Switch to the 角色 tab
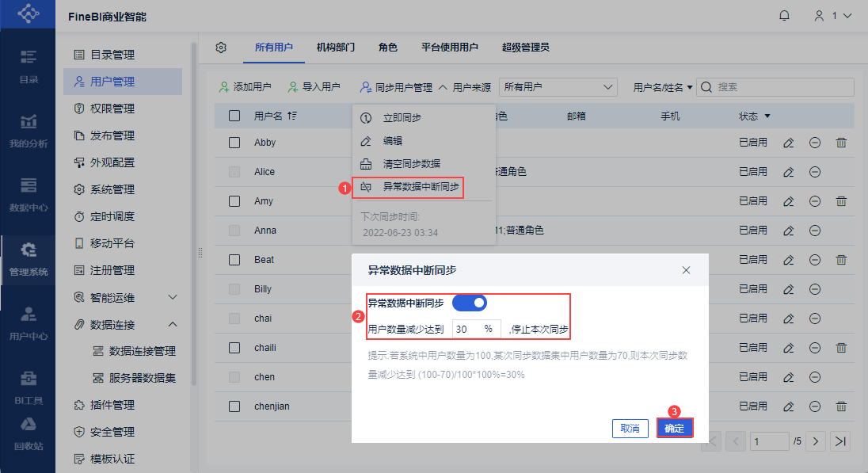 (x=388, y=48)
